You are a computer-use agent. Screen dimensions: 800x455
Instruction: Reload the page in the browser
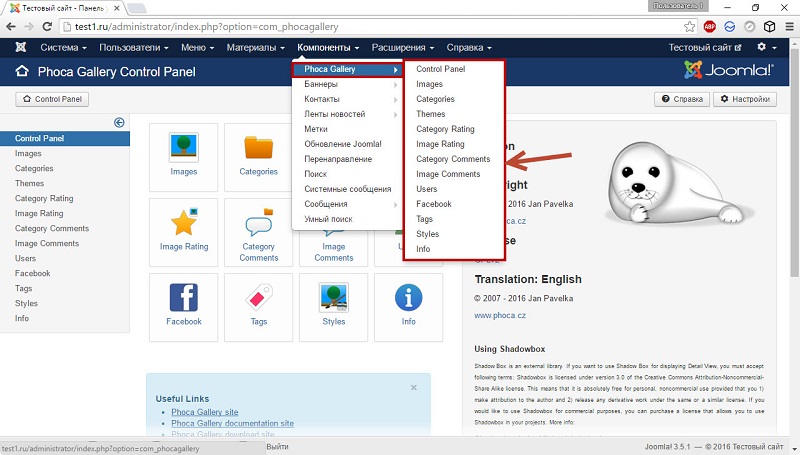pos(47,27)
